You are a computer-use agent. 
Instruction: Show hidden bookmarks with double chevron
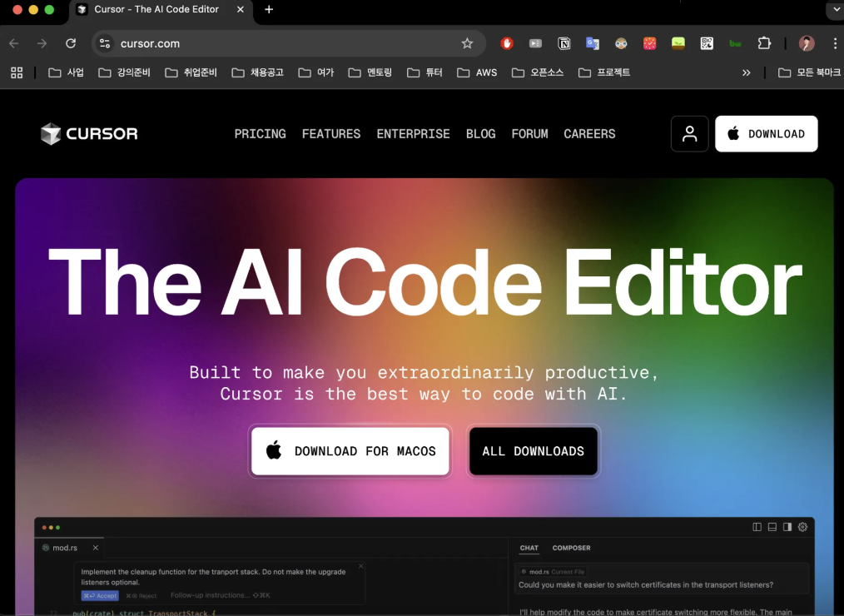click(x=746, y=72)
